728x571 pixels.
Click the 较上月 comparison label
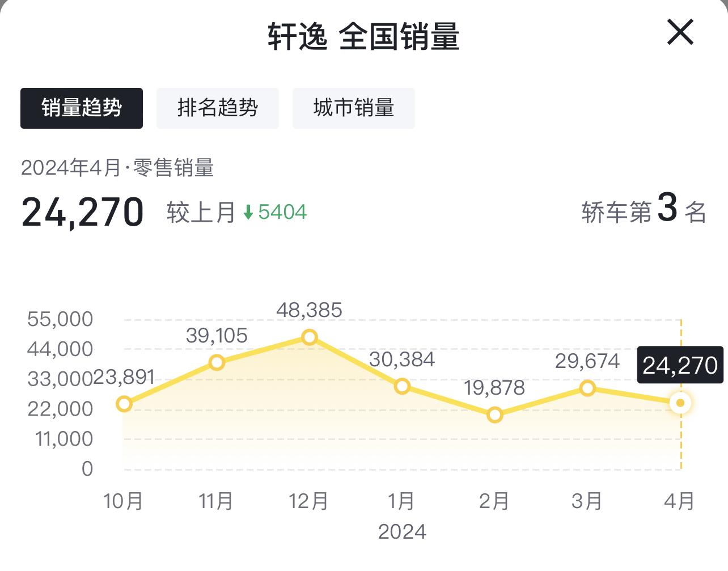point(201,213)
